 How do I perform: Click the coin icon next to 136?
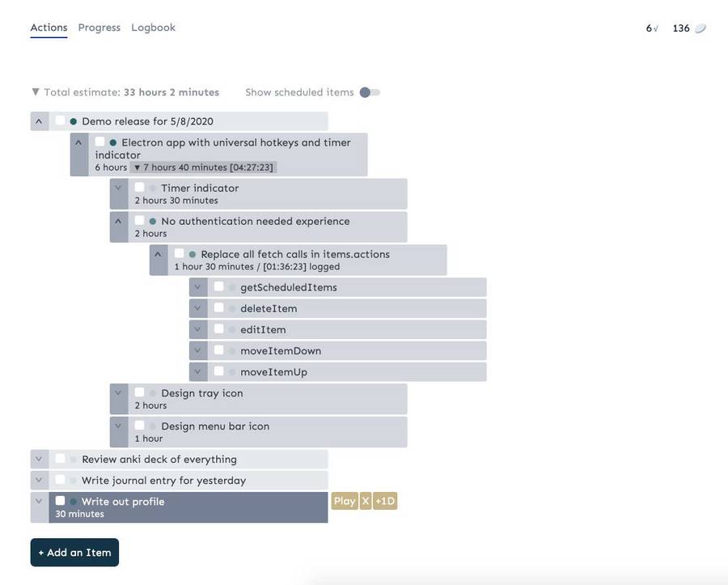700,28
